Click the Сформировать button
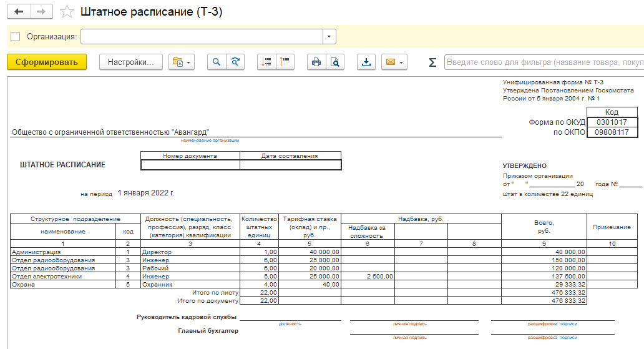Screen dimensions: 644x349 click(47, 62)
